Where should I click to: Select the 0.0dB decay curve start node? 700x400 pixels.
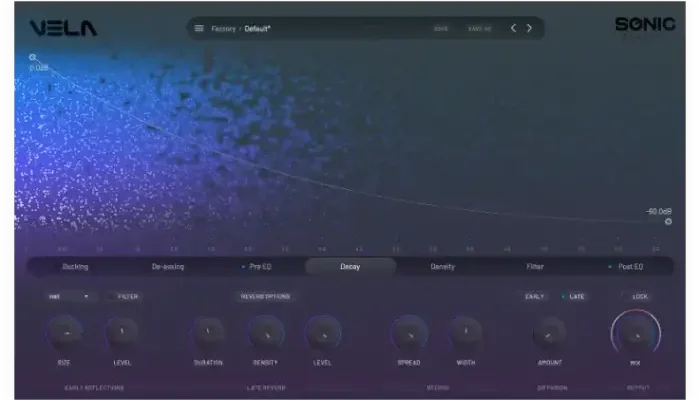pyautogui.click(x=33, y=58)
